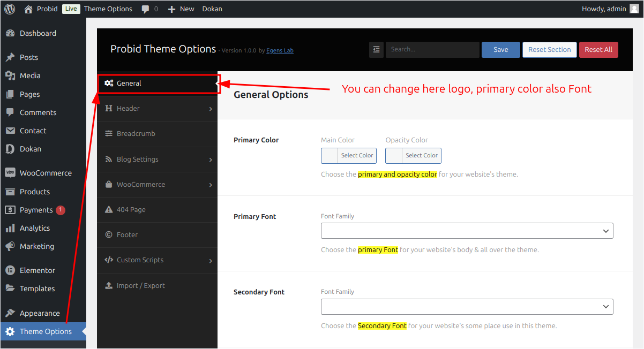The height and width of the screenshot is (349, 644).
Task: Click the Comments icon in sidebar
Action: click(x=10, y=112)
